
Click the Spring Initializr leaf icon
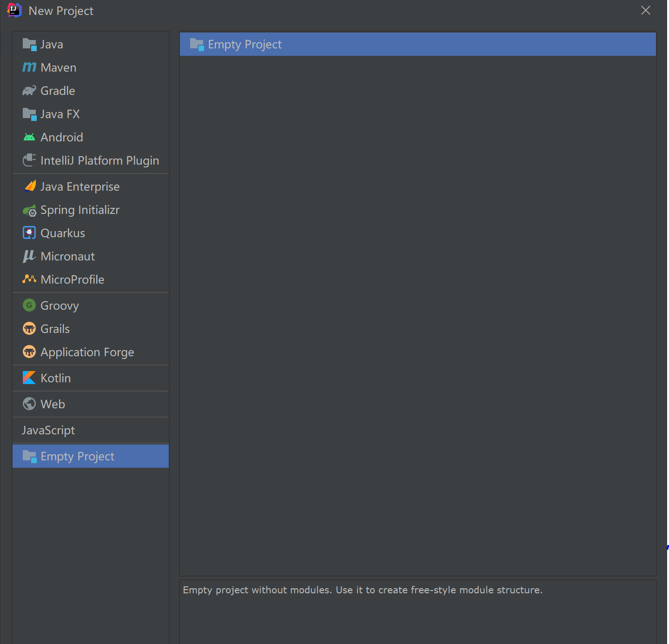tap(29, 210)
